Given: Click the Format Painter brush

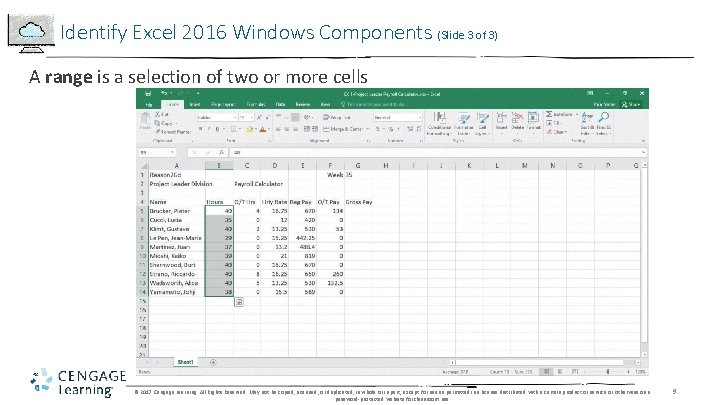Looking at the screenshot, I should point(173,132).
